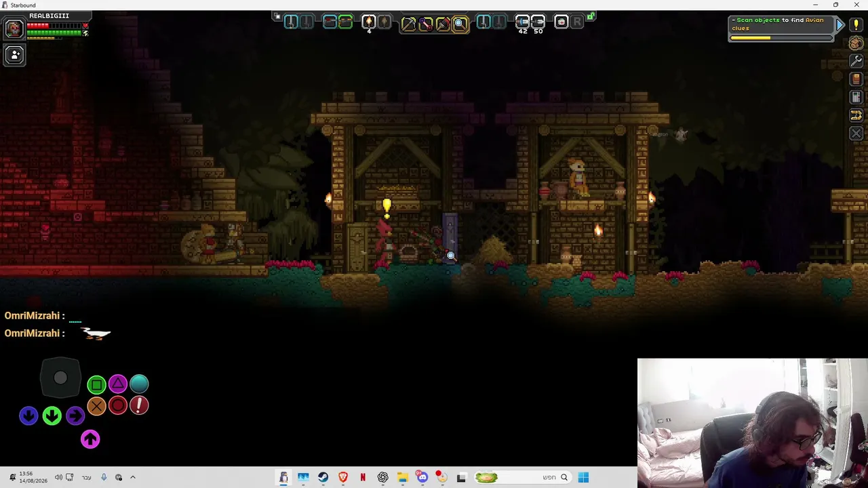
Task: Select the paint tool in the hotbar
Action: [x=443, y=24]
